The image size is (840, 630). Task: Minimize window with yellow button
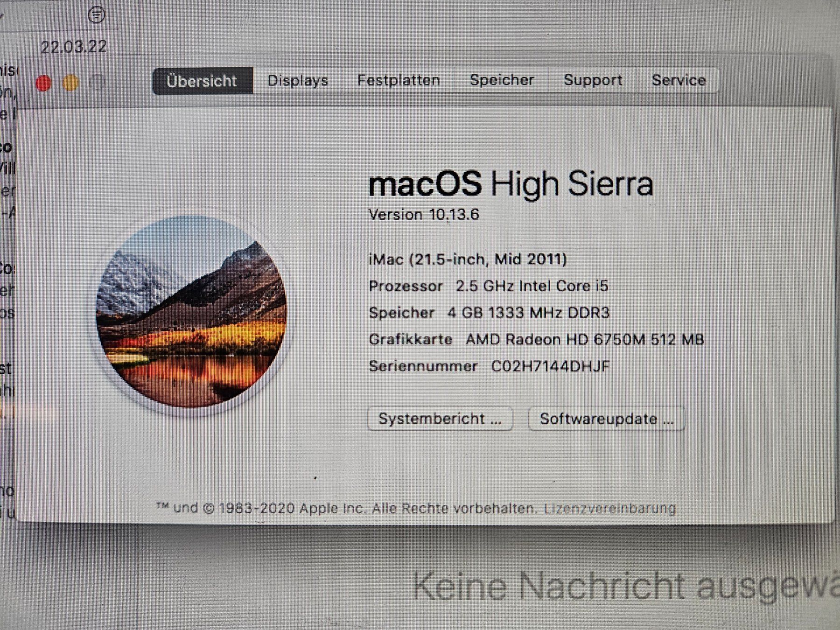tap(70, 84)
